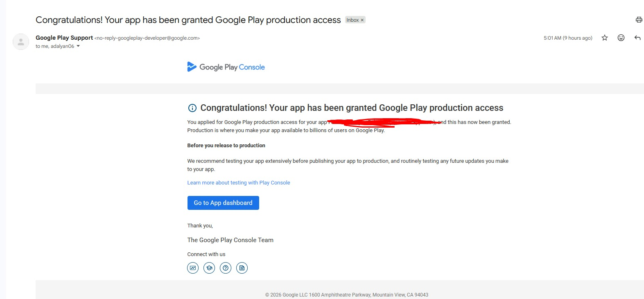Click the sender name Google Play Support
The height and width of the screenshot is (299, 644).
pyautogui.click(x=64, y=38)
